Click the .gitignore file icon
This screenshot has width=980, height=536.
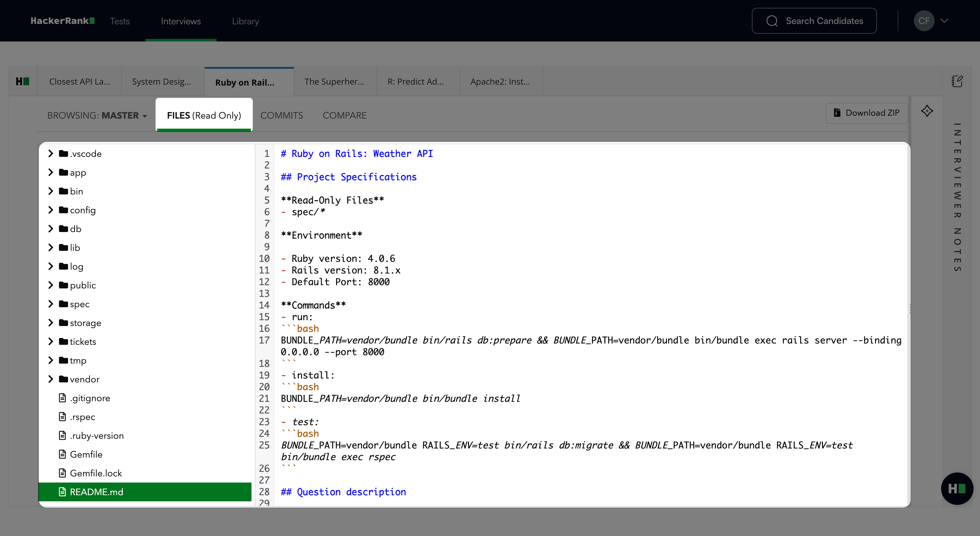click(63, 398)
